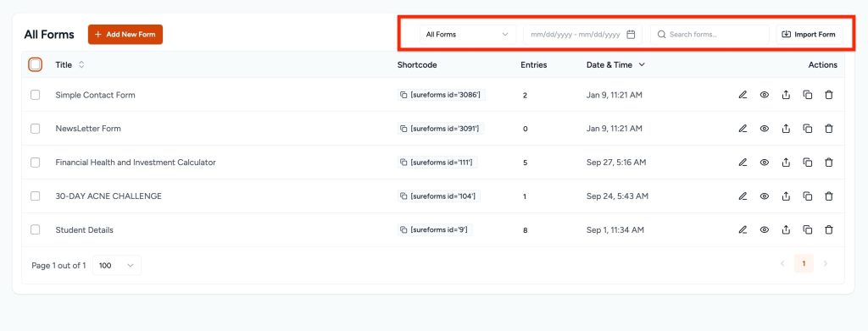Click the date Sep 1, 11:34 AM
Viewport: 868px width, 331px height.
tap(615, 230)
